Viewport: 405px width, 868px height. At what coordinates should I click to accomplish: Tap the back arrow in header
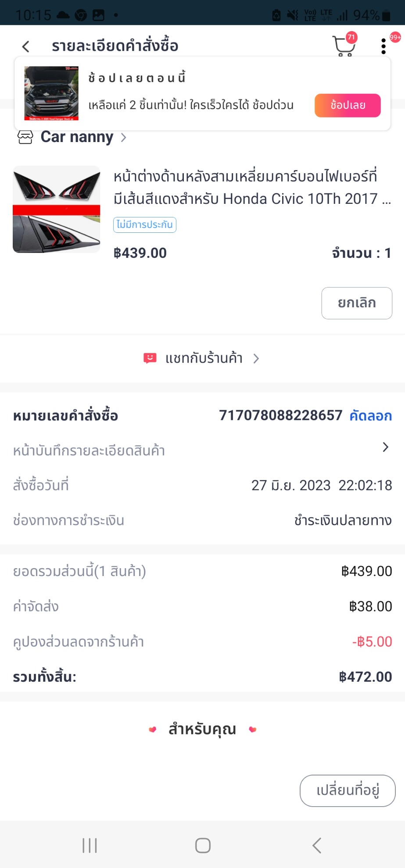click(26, 46)
